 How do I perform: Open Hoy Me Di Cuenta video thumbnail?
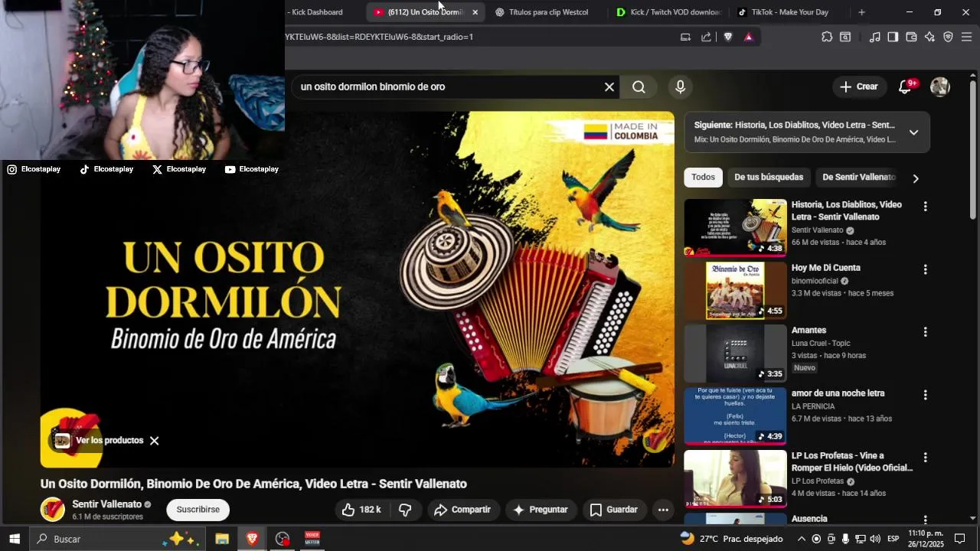pyautogui.click(x=735, y=291)
